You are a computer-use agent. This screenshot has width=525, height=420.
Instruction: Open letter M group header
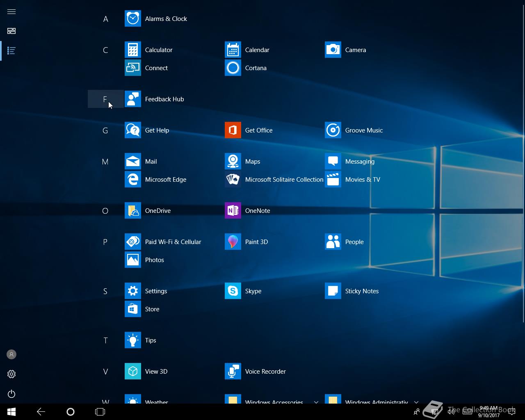(x=105, y=162)
